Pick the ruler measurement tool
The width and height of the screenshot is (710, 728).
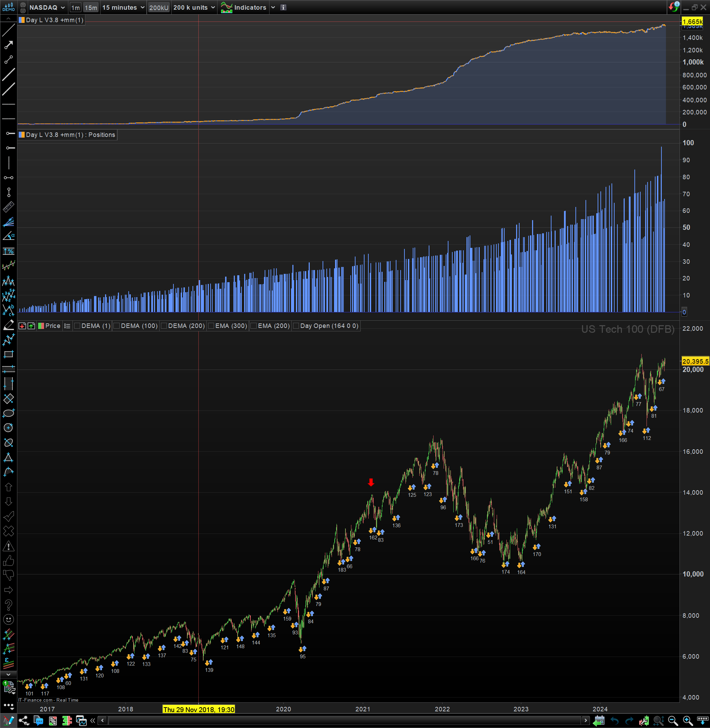[x=8, y=207]
